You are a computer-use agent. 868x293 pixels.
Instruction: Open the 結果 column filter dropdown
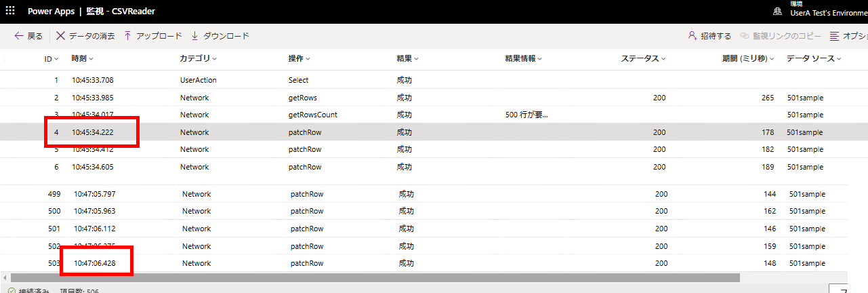pyautogui.click(x=416, y=59)
